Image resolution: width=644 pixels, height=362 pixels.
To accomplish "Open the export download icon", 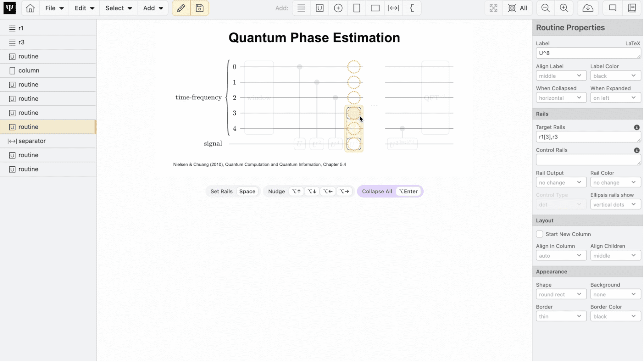I will click(x=587, y=8).
